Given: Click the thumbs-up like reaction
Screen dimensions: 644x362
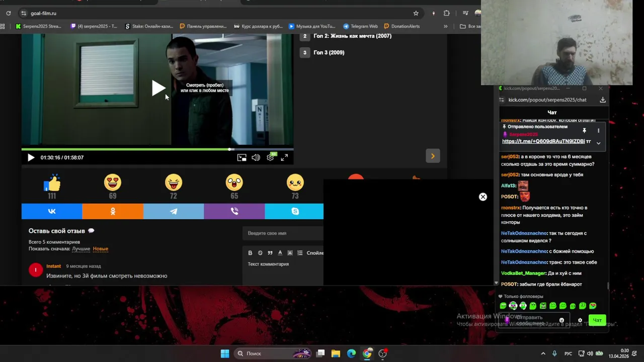Looking at the screenshot, I should tap(52, 183).
